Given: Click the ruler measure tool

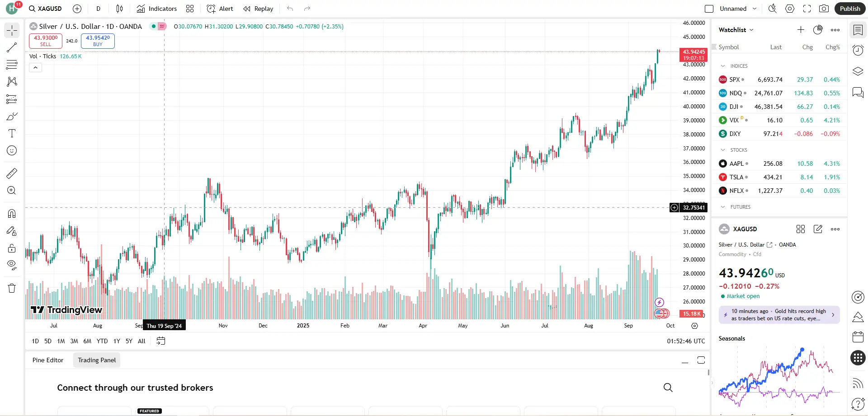Looking at the screenshot, I should (x=12, y=173).
